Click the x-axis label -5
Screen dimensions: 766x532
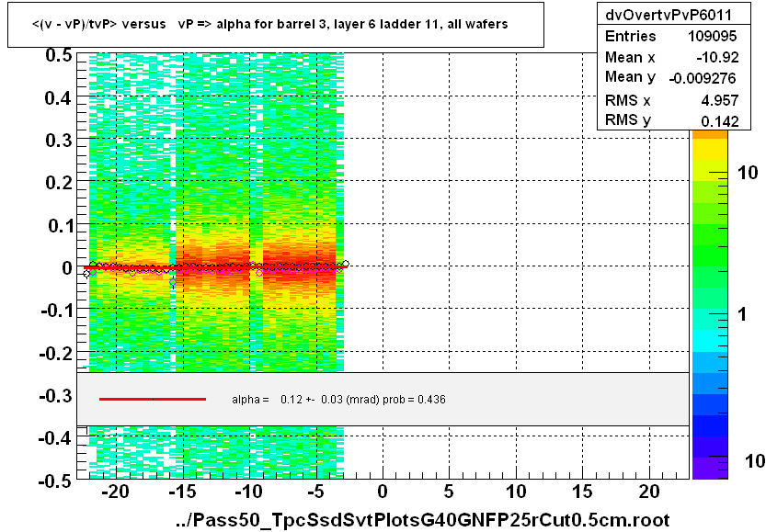315,492
